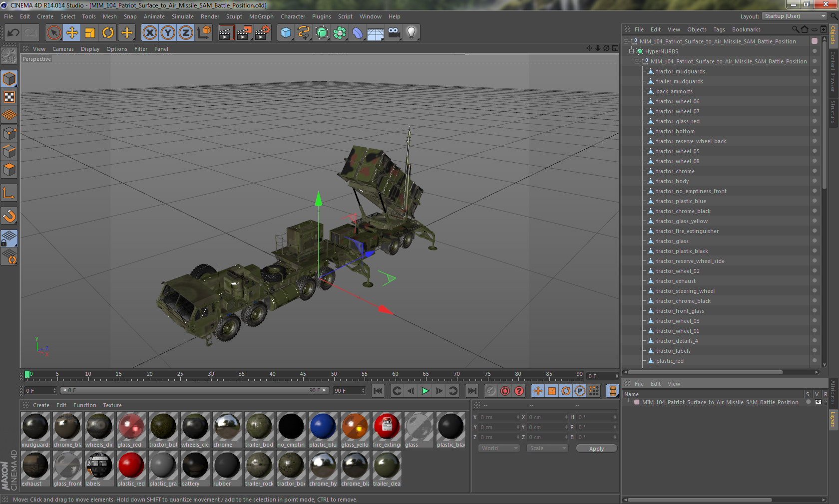The image size is (839, 504).
Task: Open the Scale mode dropdown
Action: point(547,448)
